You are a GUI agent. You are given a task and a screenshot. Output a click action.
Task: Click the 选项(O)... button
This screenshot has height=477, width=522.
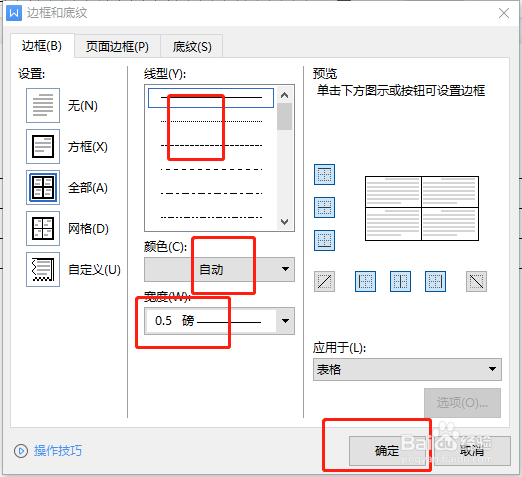[x=462, y=403]
